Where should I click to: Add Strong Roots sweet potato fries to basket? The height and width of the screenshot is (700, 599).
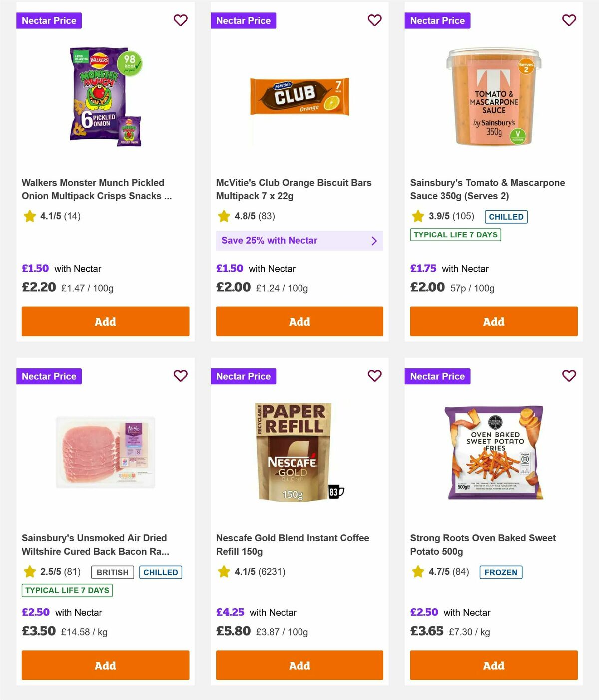[x=493, y=665]
